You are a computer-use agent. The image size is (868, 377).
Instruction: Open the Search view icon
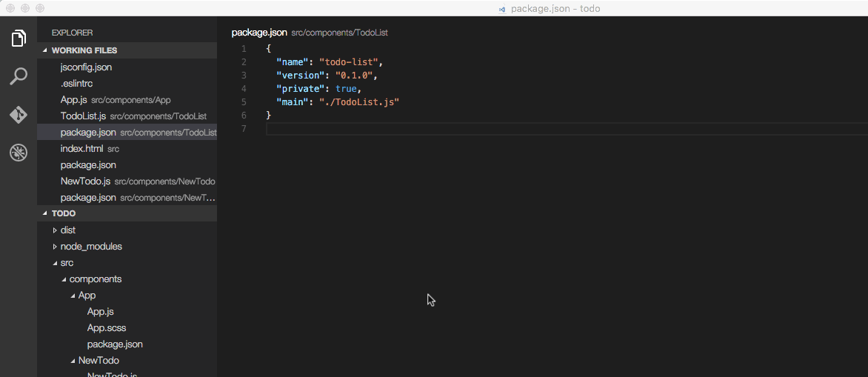coord(19,76)
